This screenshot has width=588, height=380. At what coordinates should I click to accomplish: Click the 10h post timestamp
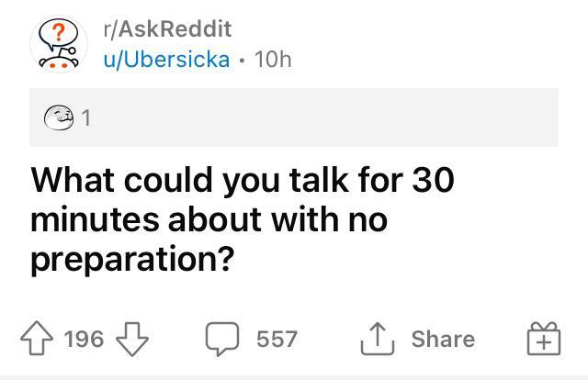click(271, 59)
